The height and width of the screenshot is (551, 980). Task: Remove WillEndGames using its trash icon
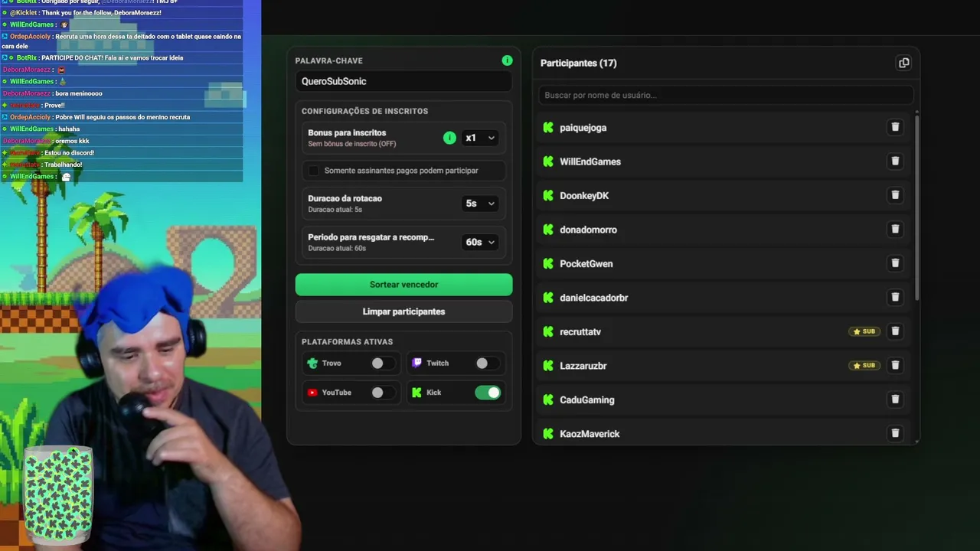(895, 161)
